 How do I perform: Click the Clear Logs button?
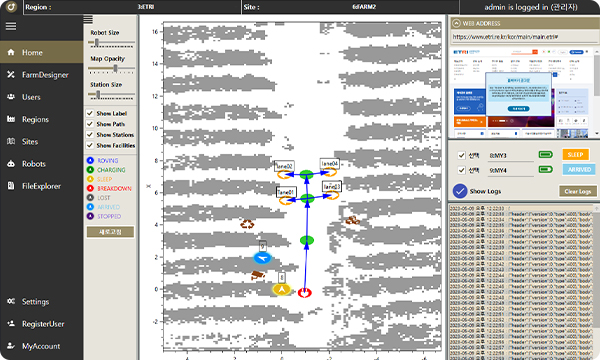pos(578,191)
